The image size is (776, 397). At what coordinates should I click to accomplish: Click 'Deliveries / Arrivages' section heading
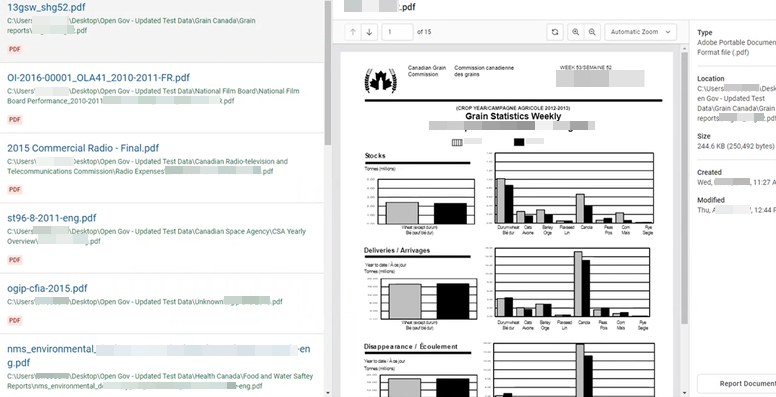click(397, 250)
